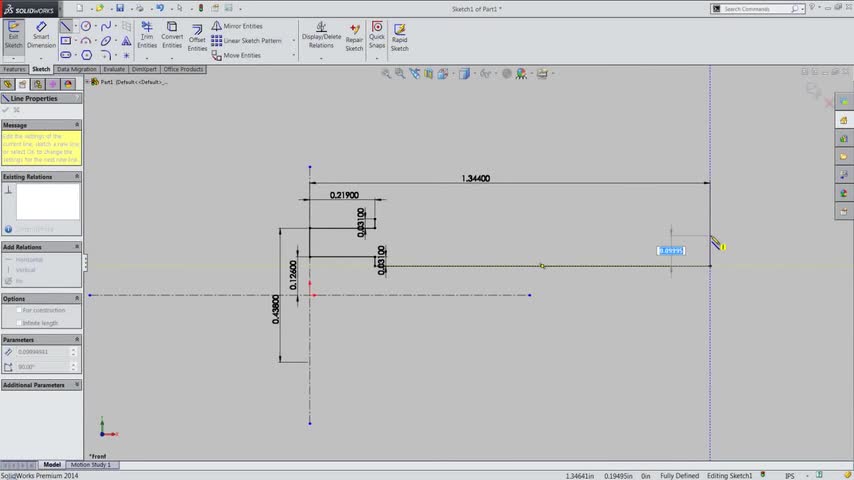Viewport: 854px width, 480px height.
Task: Collapse the Parameters section
Action: (77, 339)
